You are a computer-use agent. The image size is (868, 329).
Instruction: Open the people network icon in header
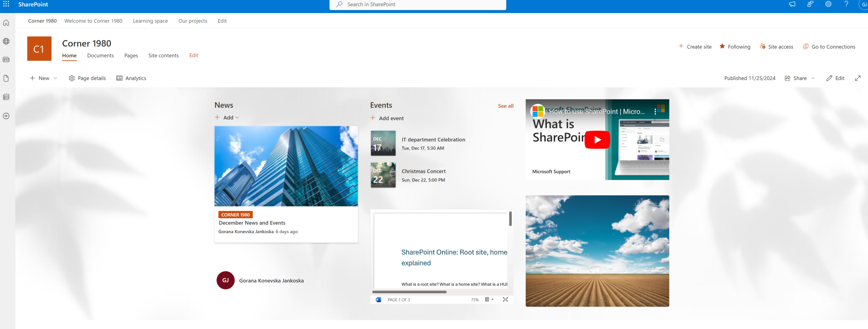pos(810,4)
